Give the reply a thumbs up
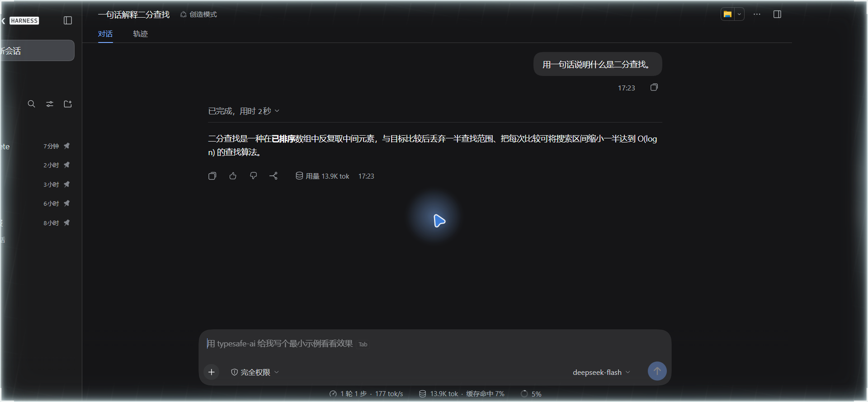This screenshot has height=402, width=868. coord(233,176)
